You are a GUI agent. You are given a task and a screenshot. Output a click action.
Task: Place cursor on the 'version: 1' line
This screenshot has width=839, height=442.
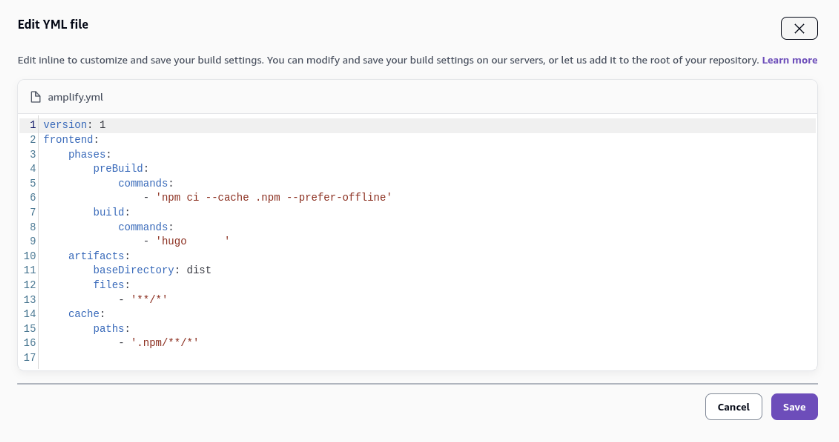tap(74, 125)
